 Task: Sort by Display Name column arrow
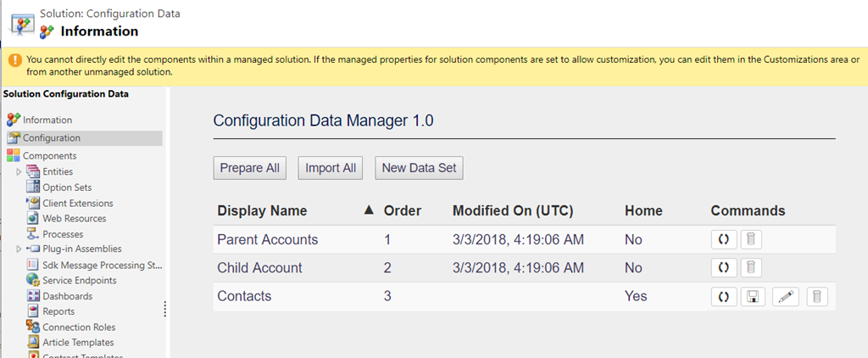[x=368, y=210]
